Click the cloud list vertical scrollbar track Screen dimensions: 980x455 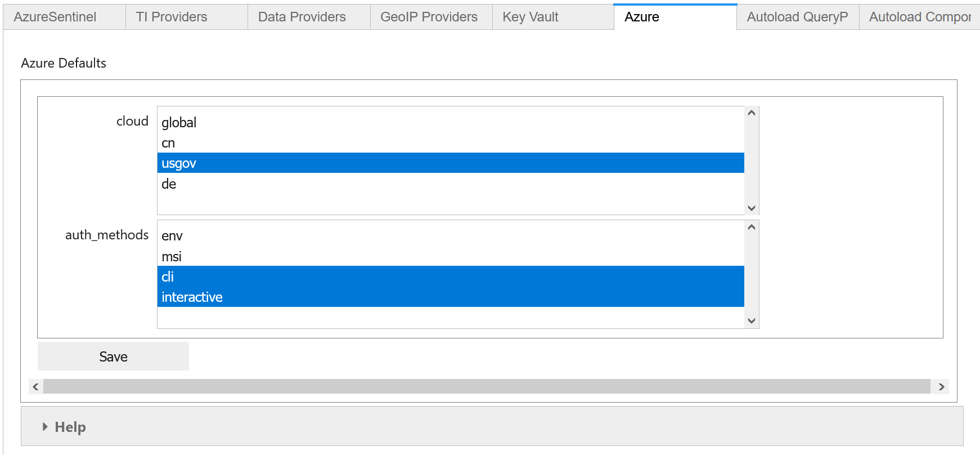[752, 160]
